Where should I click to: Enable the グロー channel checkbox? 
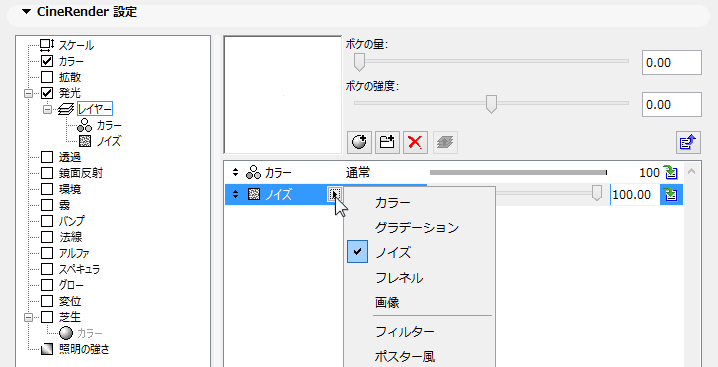tap(47, 285)
